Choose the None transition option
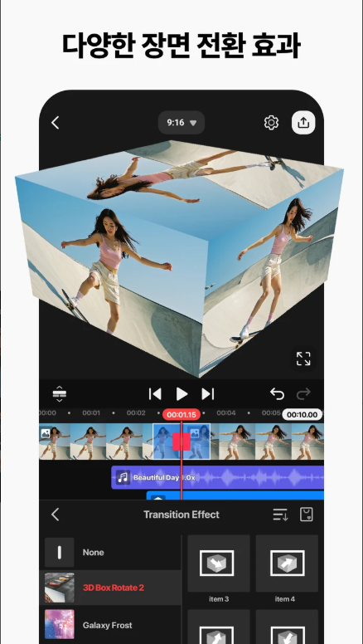This screenshot has height=644, width=363. point(110,553)
